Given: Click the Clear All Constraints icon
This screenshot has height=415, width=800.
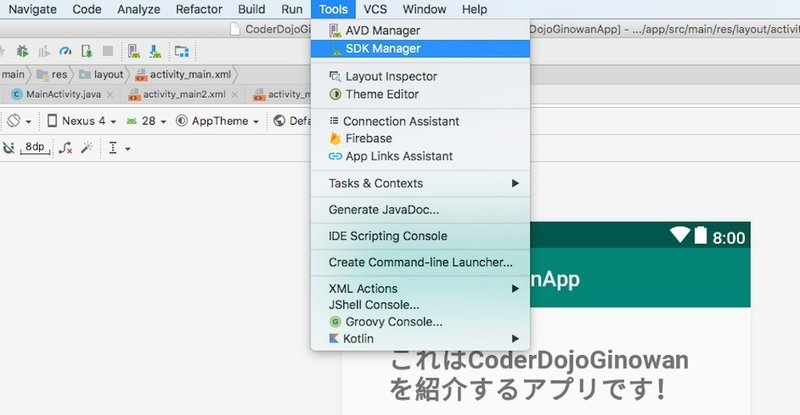Looking at the screenshot, I should [x=65, y=148].
